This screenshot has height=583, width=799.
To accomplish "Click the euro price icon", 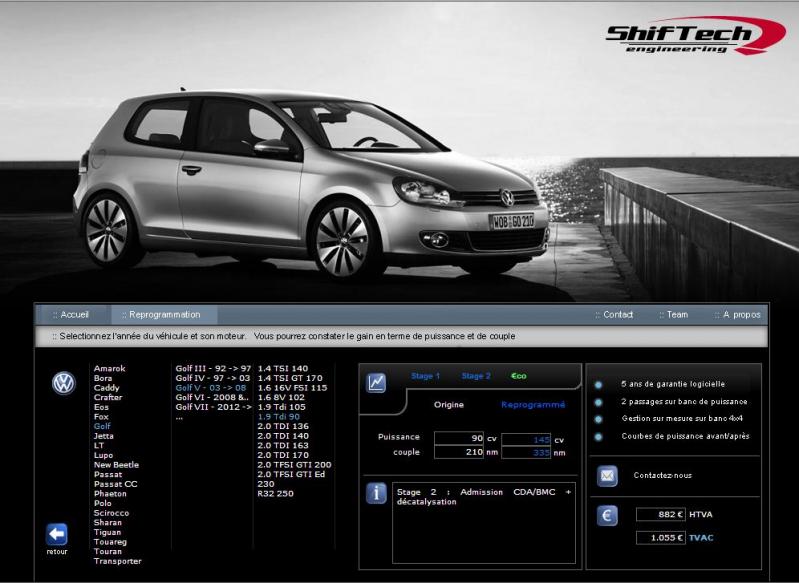I will tap(607, 515).
